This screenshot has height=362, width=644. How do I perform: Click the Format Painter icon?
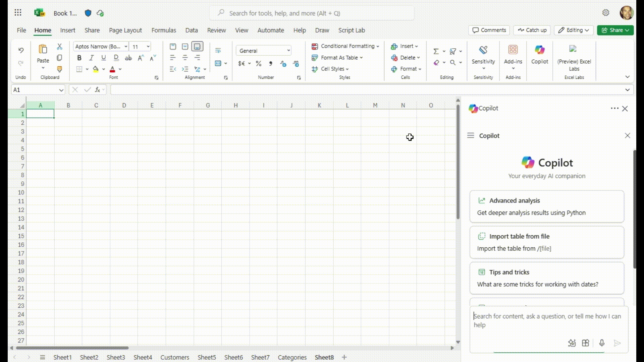(x=59, y=69)
